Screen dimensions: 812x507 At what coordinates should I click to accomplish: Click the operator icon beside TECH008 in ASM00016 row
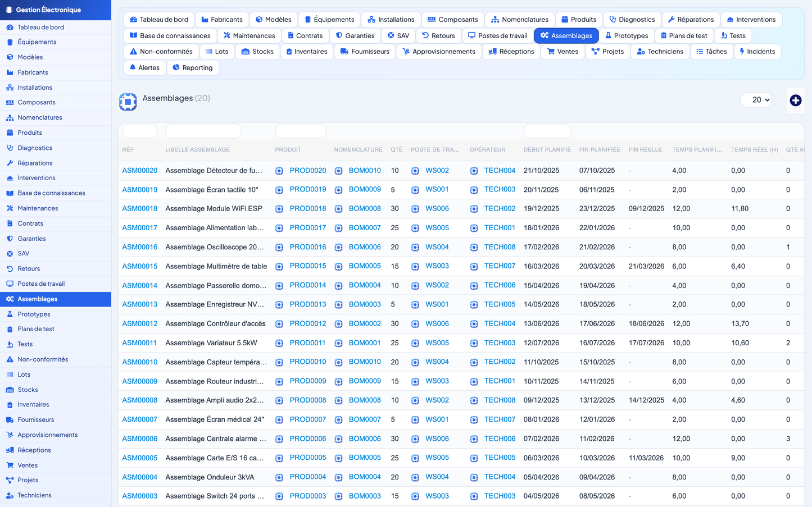pyautogui.click(x=474, y=247)
